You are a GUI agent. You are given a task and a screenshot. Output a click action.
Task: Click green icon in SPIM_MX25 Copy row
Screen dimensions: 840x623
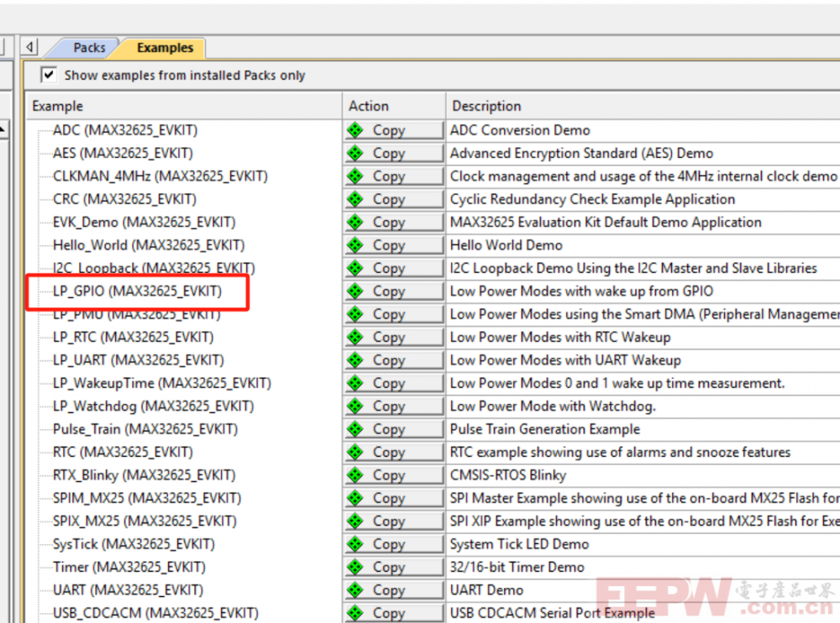354,498
